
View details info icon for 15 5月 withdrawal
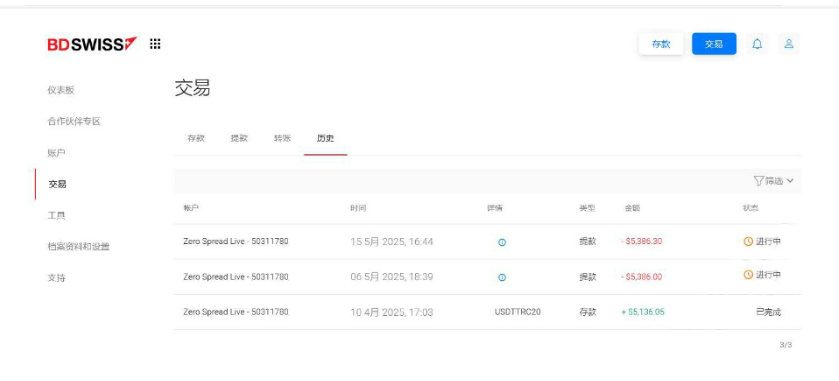pyautogui.click(x=502, y=242)
